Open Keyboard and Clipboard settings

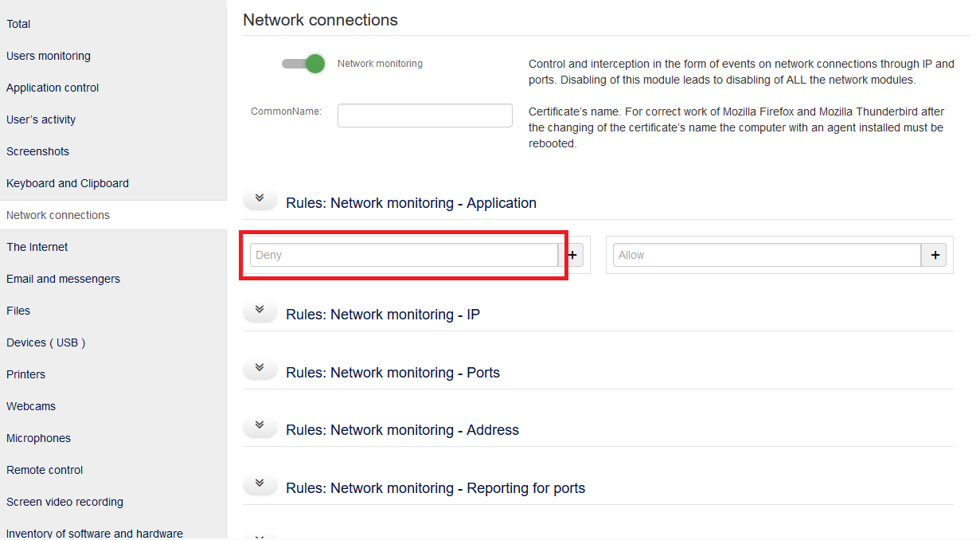pos(68,183)
